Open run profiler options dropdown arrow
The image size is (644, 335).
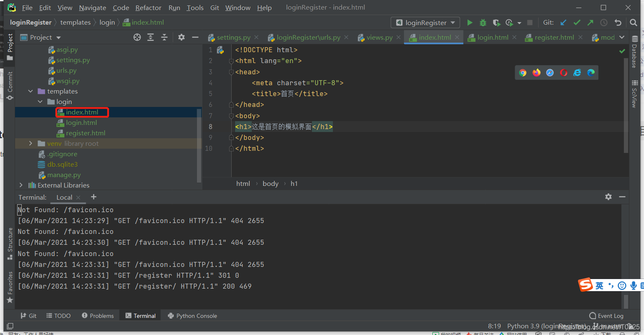point(519,23)
